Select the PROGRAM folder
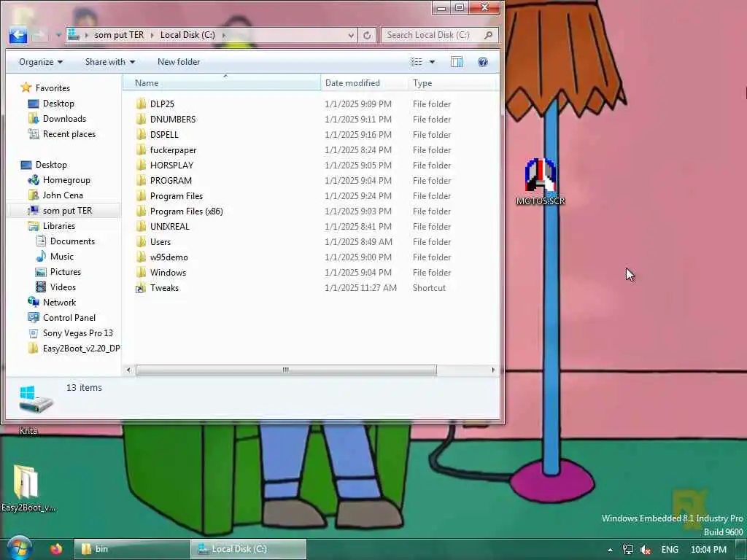Screen dimensions: 747x560 (x=164, y=181)
